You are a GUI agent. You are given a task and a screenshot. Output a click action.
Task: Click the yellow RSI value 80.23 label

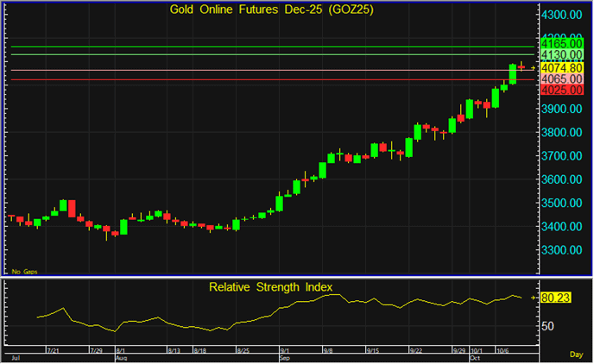557,298
